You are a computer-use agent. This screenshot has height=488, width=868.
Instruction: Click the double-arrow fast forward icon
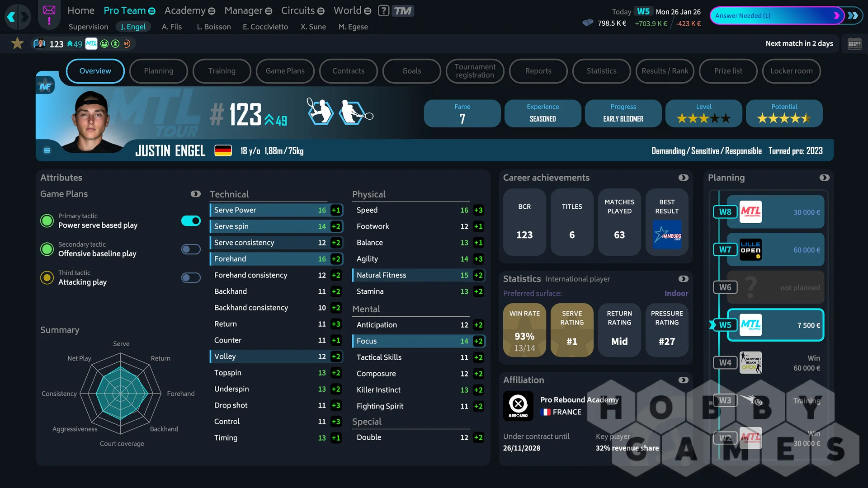point(853,16)
